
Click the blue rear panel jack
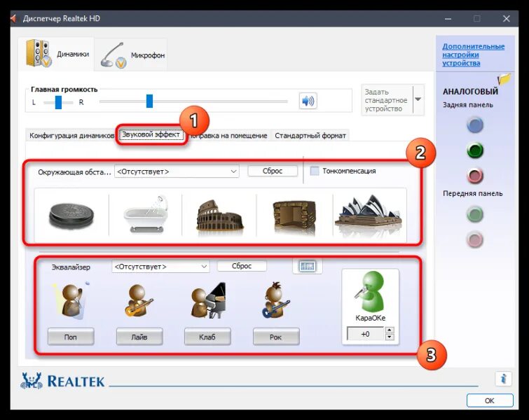pos(475,125)
